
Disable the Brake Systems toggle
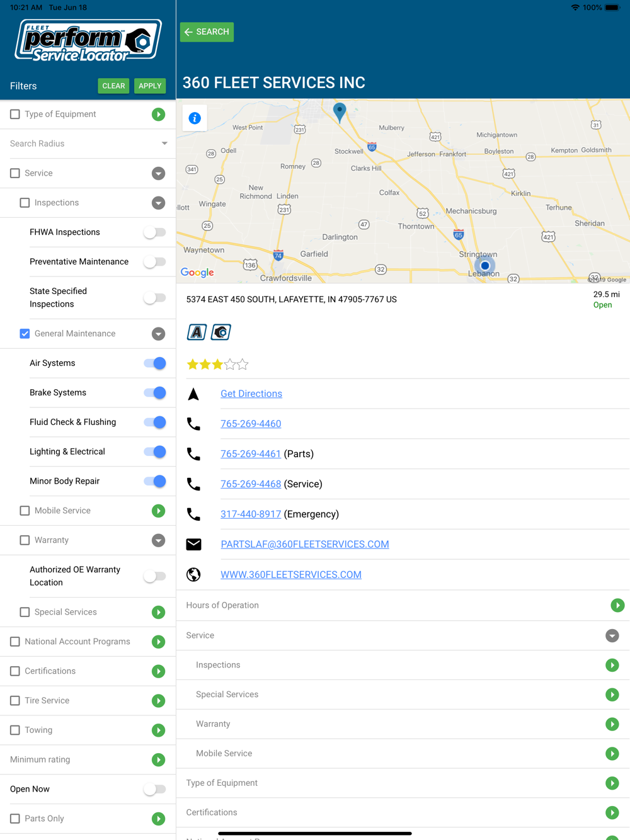click(154, 393)
